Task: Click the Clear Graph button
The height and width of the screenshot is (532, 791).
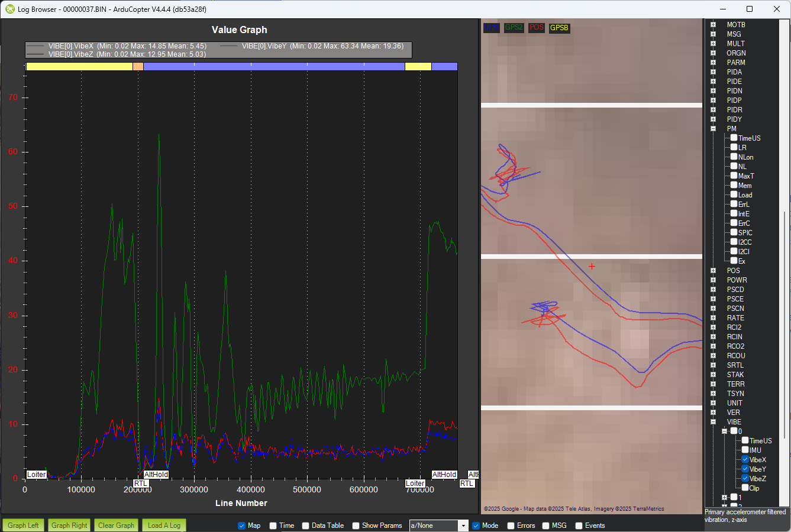Action: pos(116,525)
